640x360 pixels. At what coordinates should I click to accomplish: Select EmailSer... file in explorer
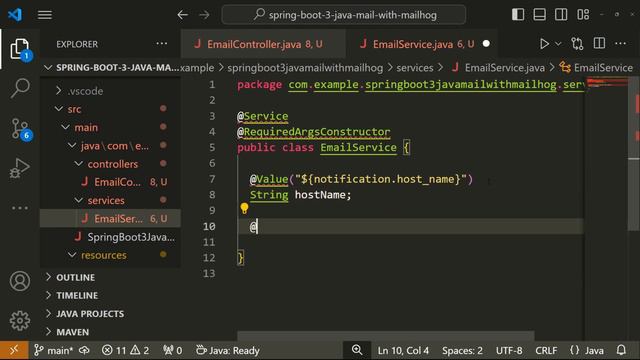110,219
